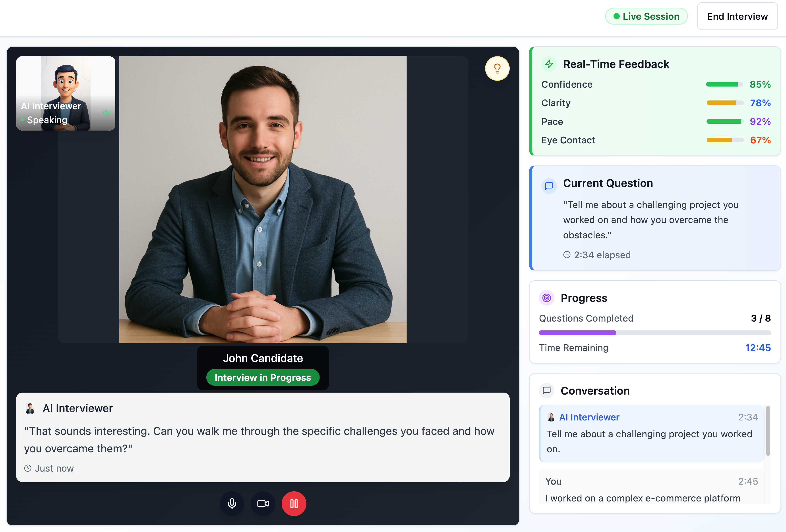Image resolution: width=786 pixels, height=532 pixels.
Task: Click the John Candidate name label
Action: pos(263,358)
